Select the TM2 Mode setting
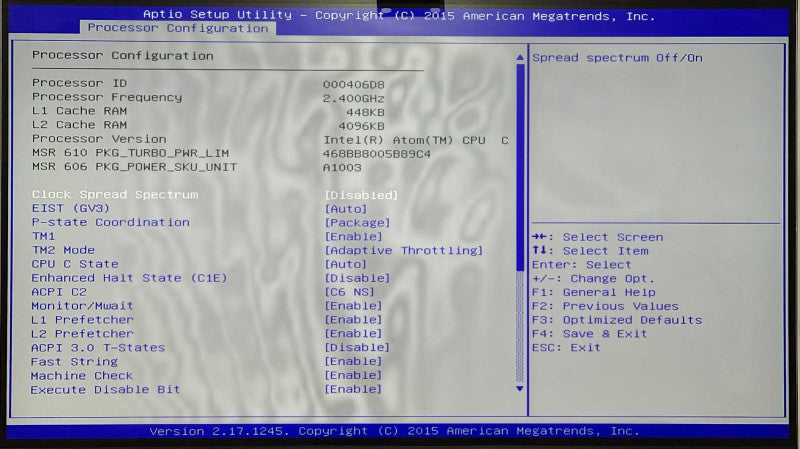This screenshot has width=800, height=449. click(x=63, y=250)
